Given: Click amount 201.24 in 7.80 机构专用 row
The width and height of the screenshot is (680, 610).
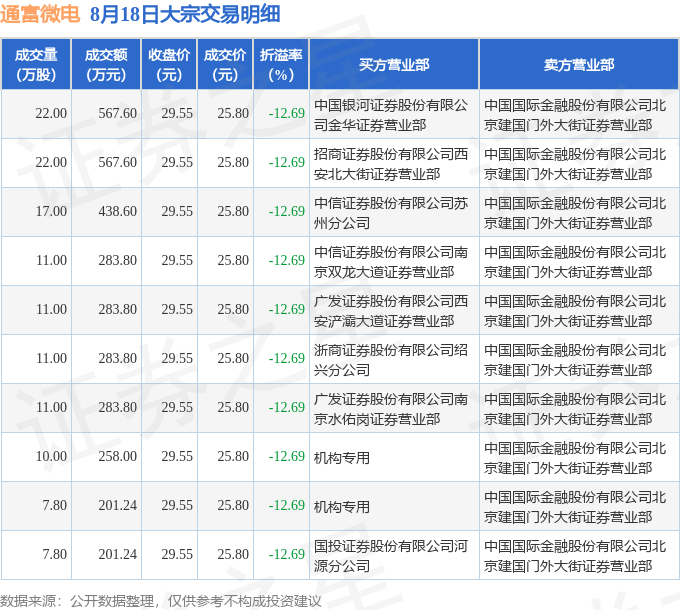Looking at the screenshot, I should point(118,505).
